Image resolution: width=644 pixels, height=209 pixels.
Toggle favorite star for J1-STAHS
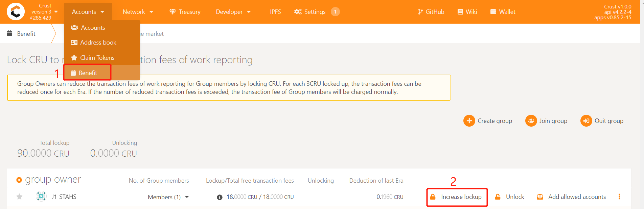point(20,197)
